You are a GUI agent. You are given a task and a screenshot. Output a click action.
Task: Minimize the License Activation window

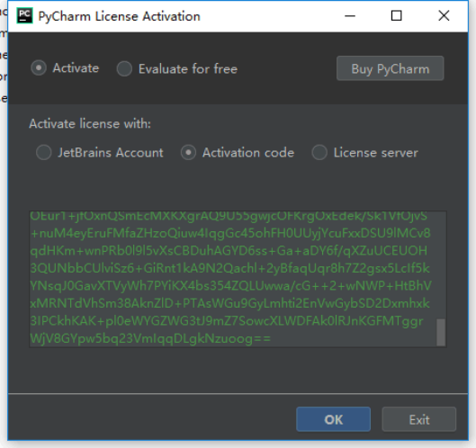coord(350,16)
